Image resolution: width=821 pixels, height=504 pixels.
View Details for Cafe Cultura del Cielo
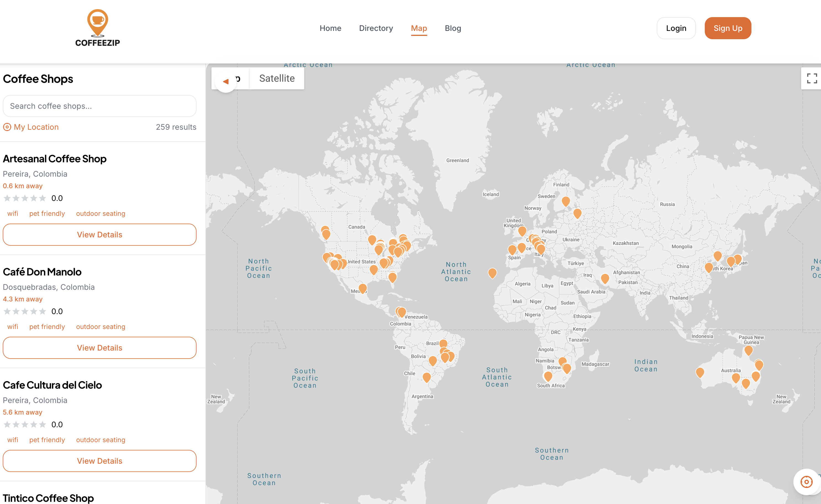[100, 461]
